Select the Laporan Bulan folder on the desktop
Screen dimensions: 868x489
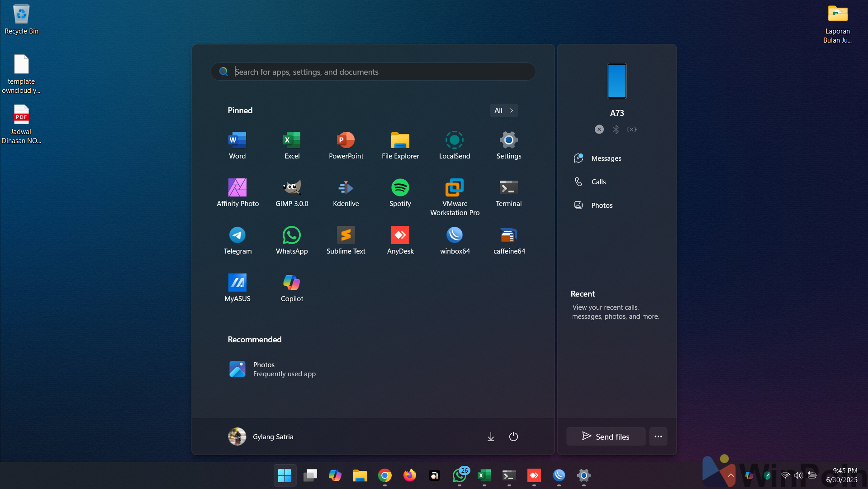coord(837,24)
